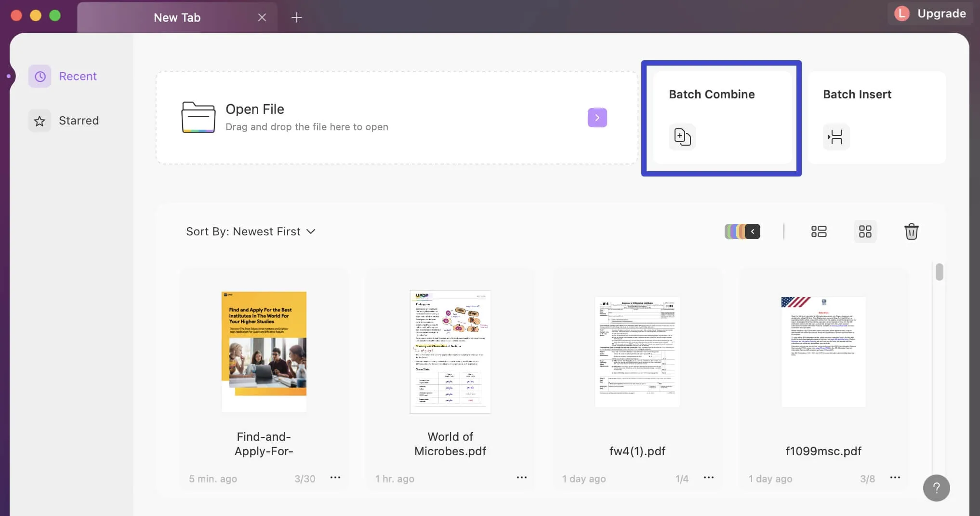Open the purple arrow to browse files
The width and height of the screenshot is (980, 516).
pos(597,117)
